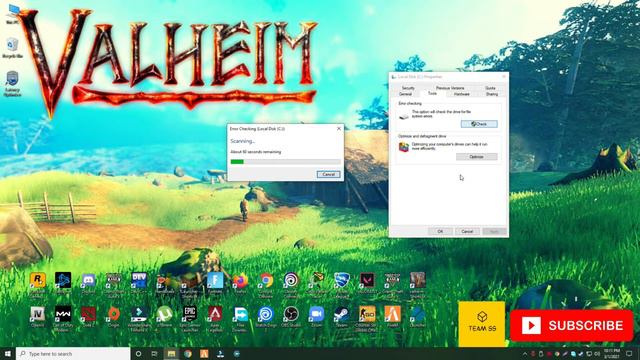Open the Rockstar Games Launcher desktop shortcut
This screenshot has height=360, width=640.
[38, 284]
